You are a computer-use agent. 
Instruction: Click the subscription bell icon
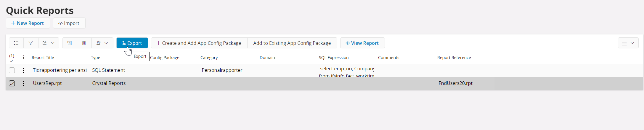point(99,43)
